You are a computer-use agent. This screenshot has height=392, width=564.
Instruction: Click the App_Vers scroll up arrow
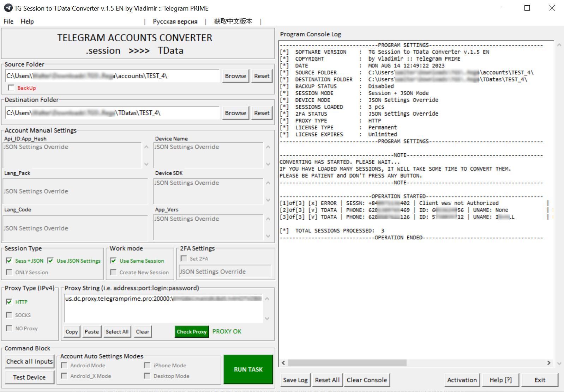coord(268,219)
